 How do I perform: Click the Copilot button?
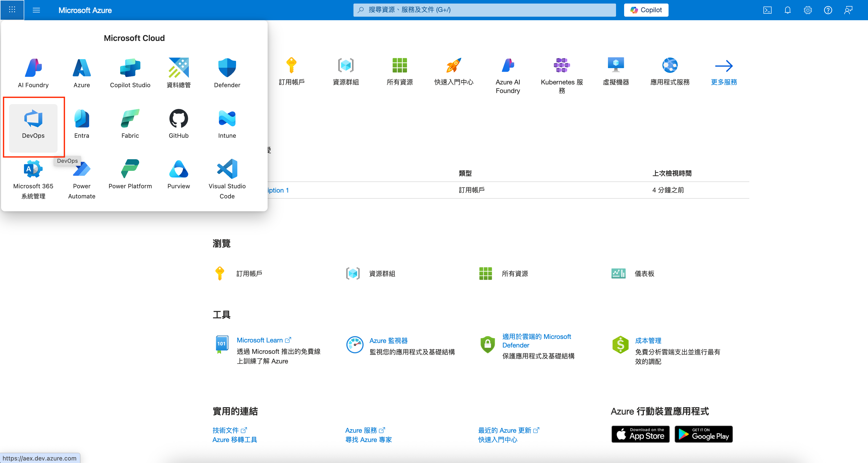pyautogui.click(x=646, y=10)
